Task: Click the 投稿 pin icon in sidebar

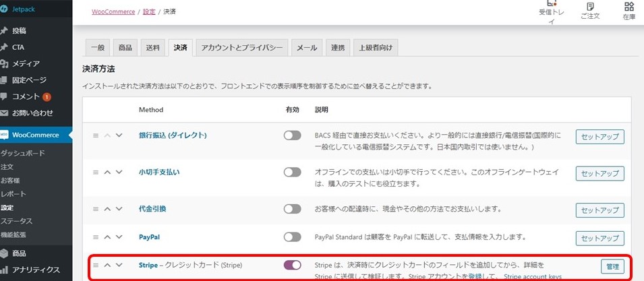Action: point(4,31)
